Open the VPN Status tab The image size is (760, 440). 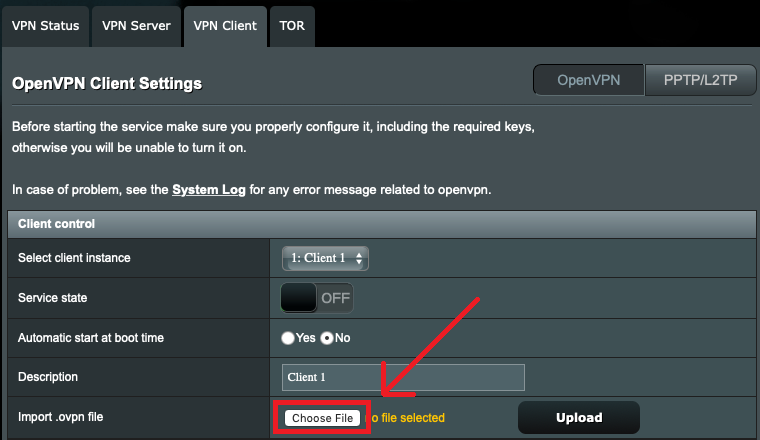tap(45, 26)
